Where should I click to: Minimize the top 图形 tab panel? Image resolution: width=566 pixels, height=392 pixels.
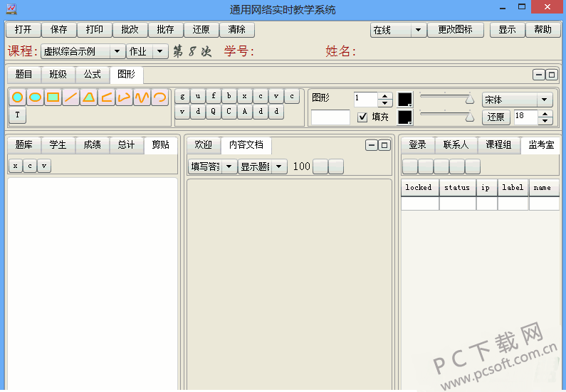point(538,75)
